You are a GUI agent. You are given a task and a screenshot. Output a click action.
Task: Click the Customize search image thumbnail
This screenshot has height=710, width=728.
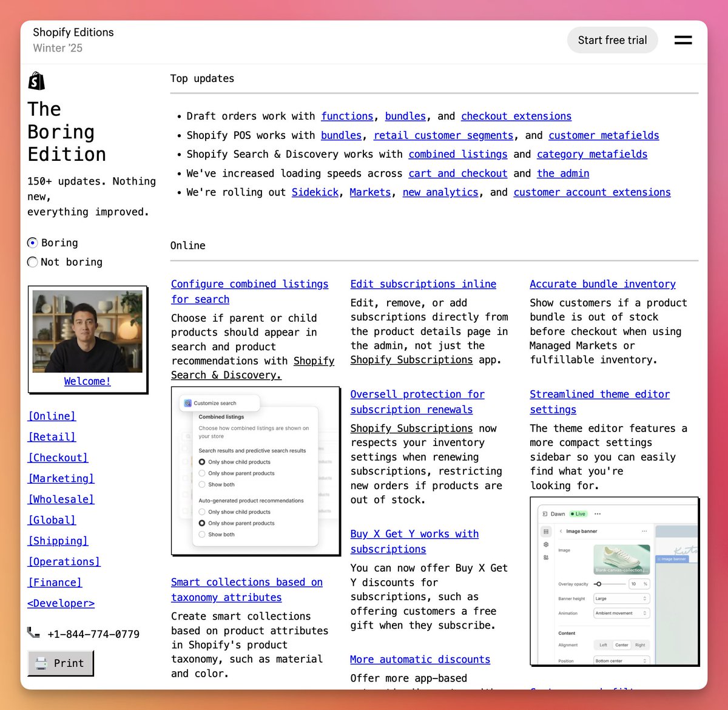(255, 471)
